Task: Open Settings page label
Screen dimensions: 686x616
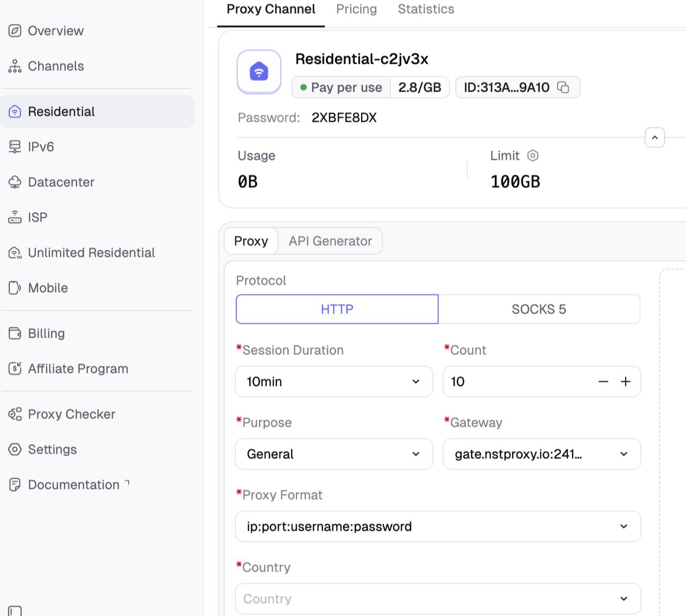Action: point(52,449)
